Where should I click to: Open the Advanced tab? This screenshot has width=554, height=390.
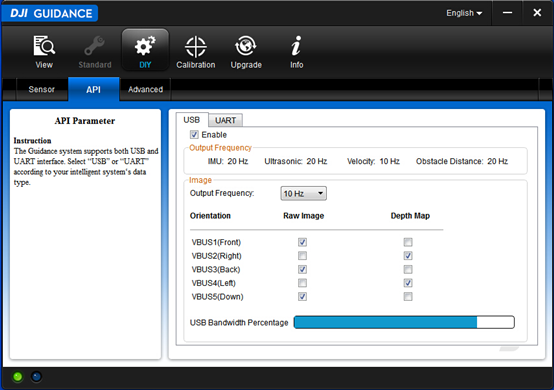tap(146, 89)
